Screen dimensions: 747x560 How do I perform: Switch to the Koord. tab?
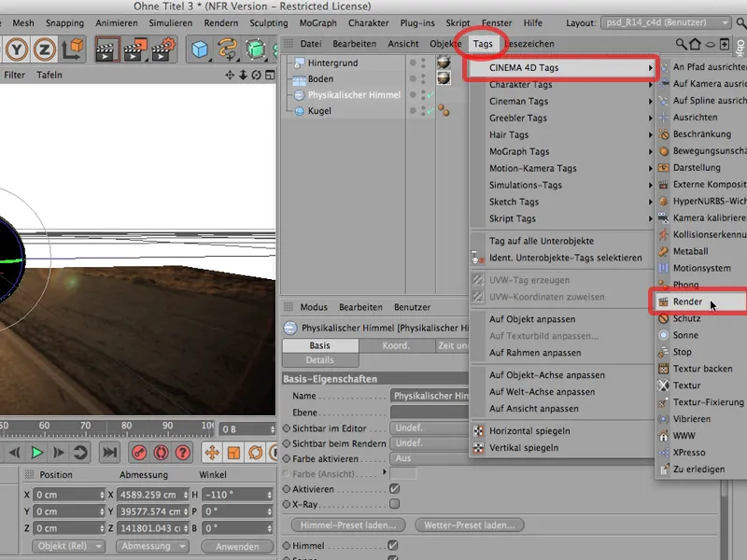396,345
